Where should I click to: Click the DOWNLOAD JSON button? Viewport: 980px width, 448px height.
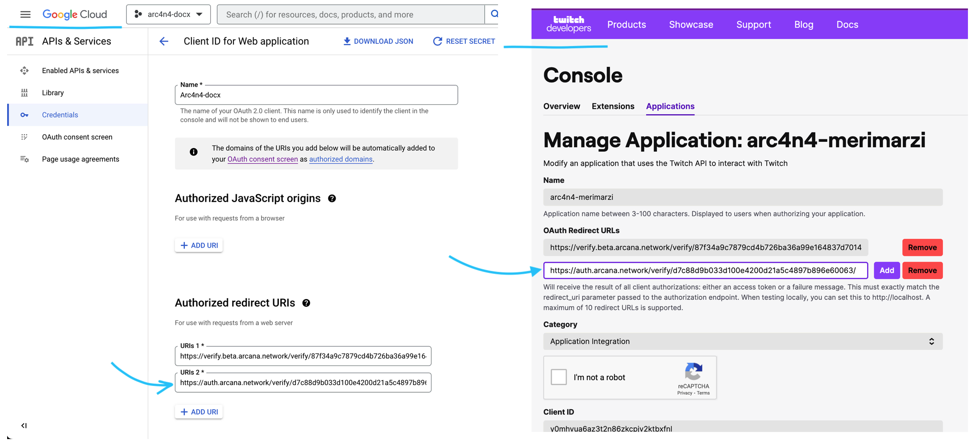tap(378, 41)
